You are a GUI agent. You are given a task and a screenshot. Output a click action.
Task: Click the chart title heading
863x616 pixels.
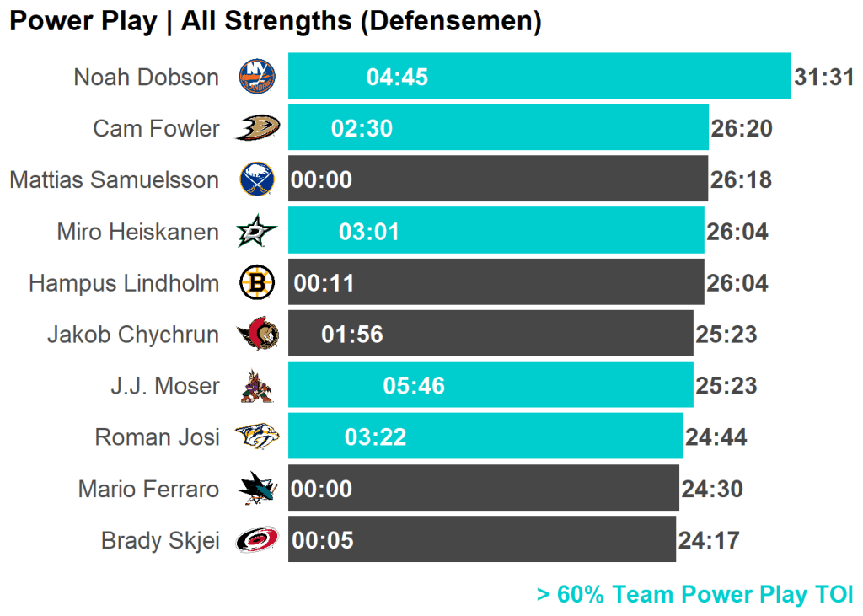(x=275, y=22)
